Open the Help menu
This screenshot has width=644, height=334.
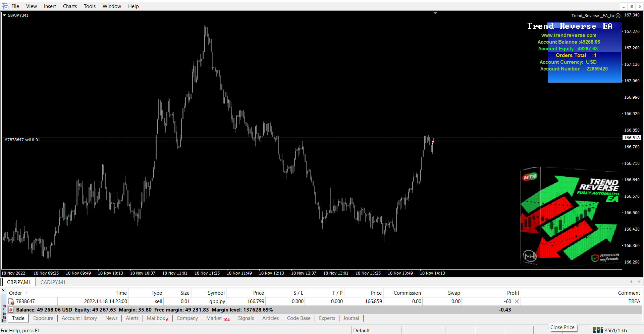133,6
